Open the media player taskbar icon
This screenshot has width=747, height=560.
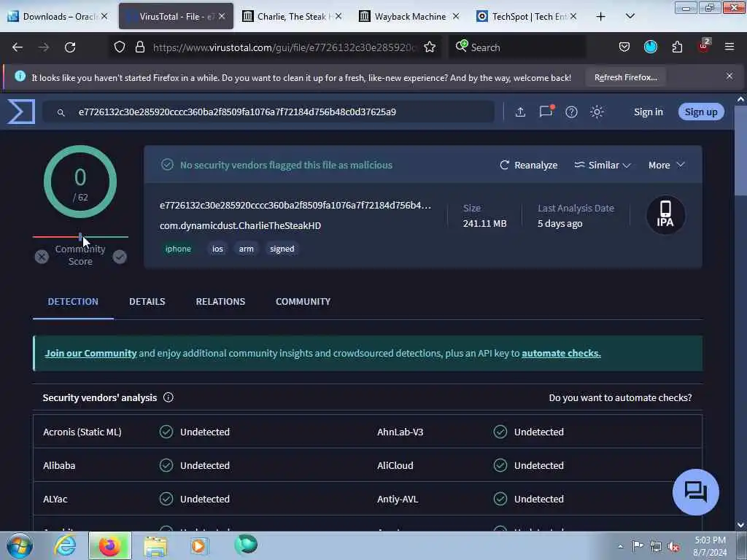tap(198, 545)
